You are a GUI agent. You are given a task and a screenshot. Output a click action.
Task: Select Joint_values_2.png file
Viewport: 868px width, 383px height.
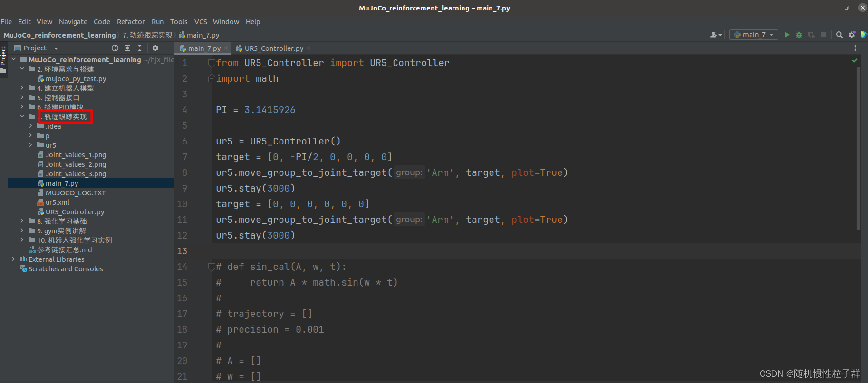click(76, 164)
